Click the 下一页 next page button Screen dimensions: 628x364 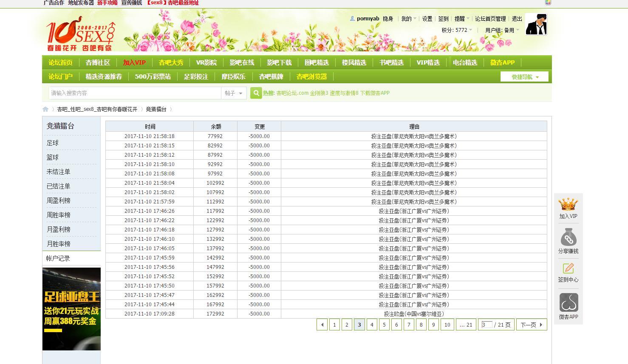click(531, 325)
